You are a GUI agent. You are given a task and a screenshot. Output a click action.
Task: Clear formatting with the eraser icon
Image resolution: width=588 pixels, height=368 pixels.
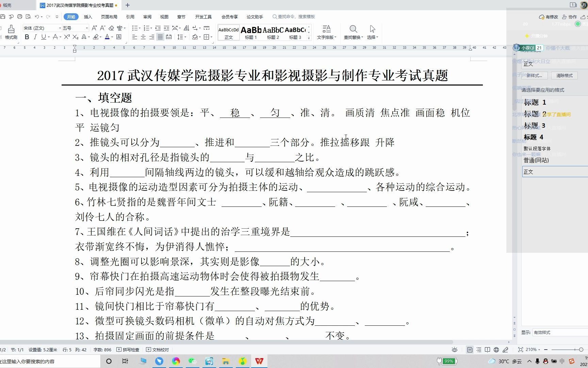coord(111,28)
